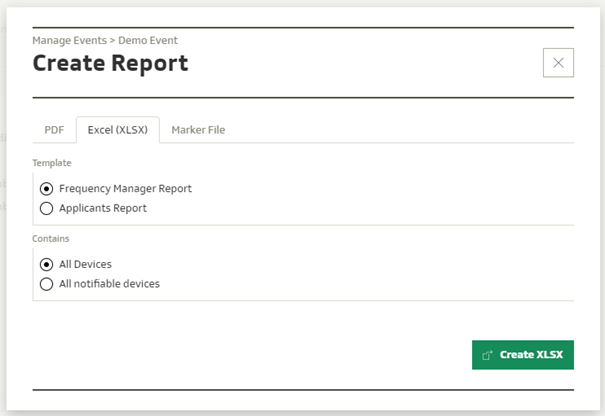Click the All Devices label text
Viewport: 605px width, 416px height.
[x=85, y=264]
